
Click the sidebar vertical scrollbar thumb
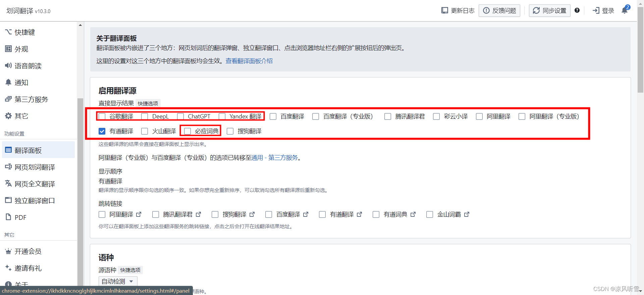click(80, 191)
